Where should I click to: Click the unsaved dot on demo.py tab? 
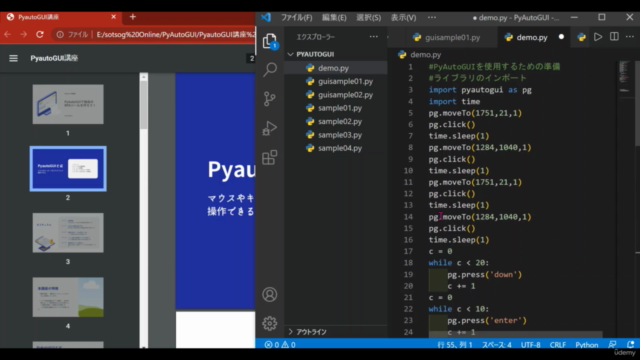tap(561, 37)
